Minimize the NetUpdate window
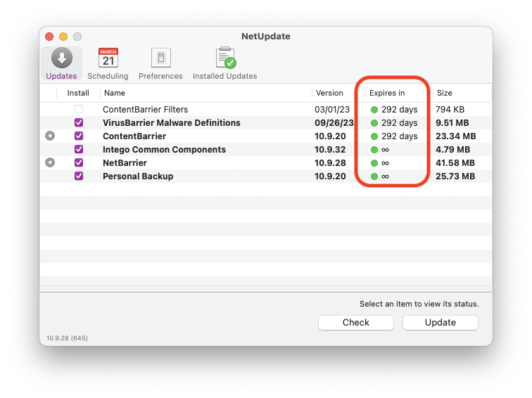This screenshot has width=532, height=398. point(63,37)
